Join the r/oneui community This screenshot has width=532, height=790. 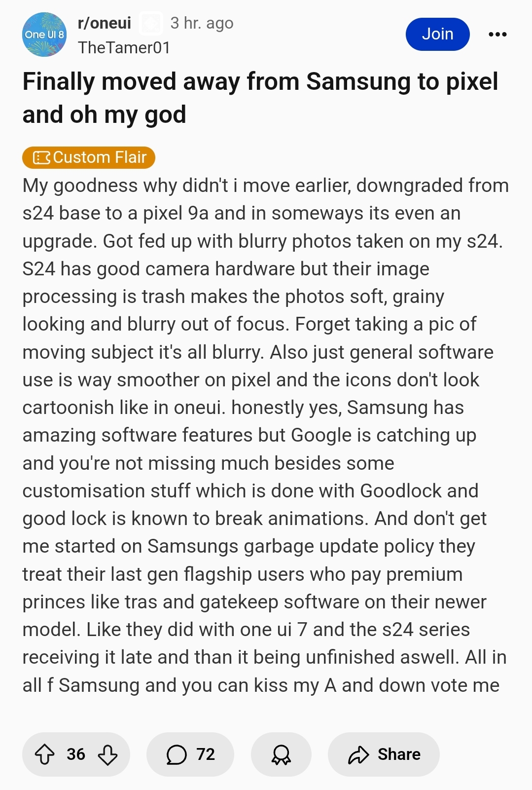coord(437,34)
